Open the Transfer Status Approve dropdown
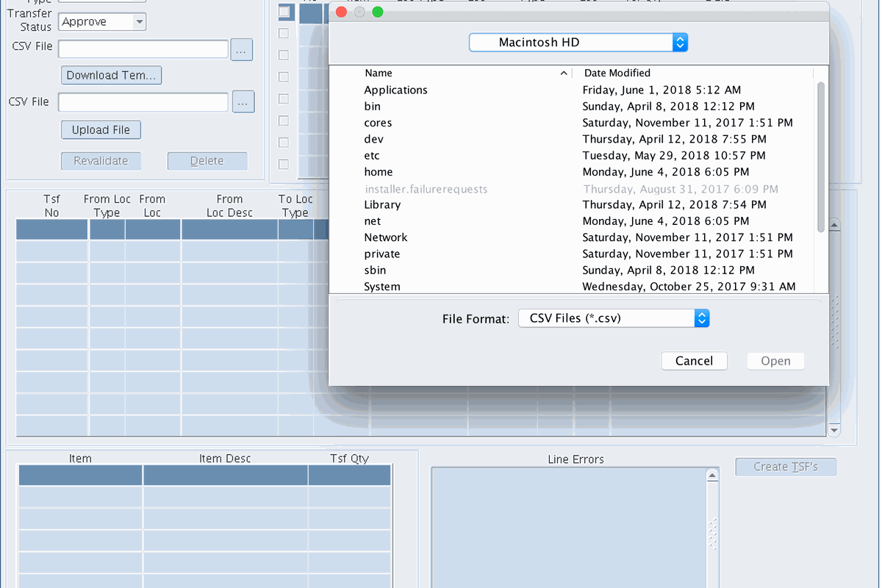882x588 pixels. click(x=102, y=21)
